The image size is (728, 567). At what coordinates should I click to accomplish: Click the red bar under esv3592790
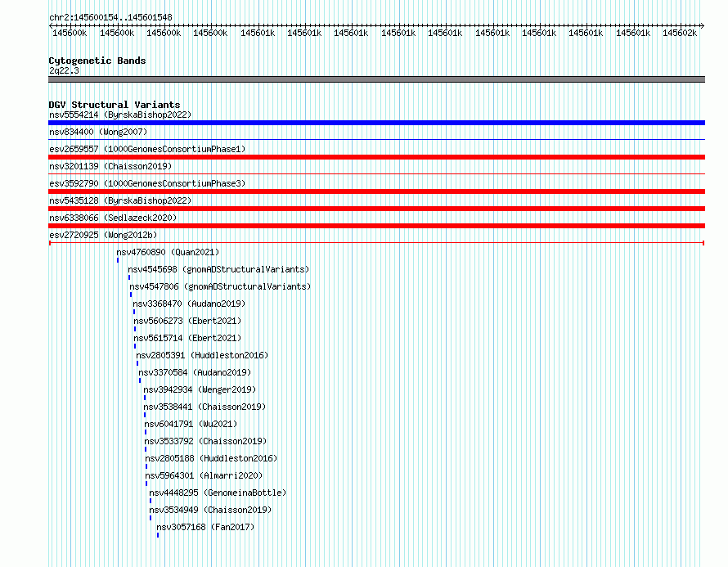point(376,191)
